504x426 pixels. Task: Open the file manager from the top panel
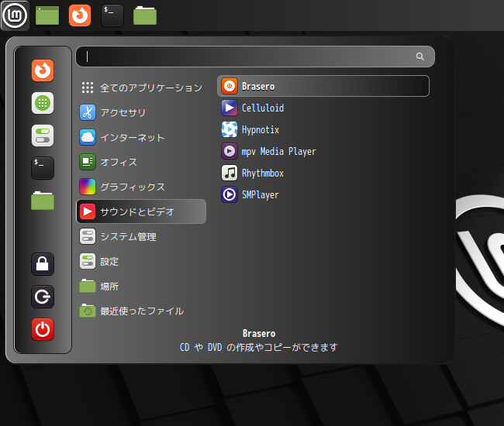pos(145,15)
